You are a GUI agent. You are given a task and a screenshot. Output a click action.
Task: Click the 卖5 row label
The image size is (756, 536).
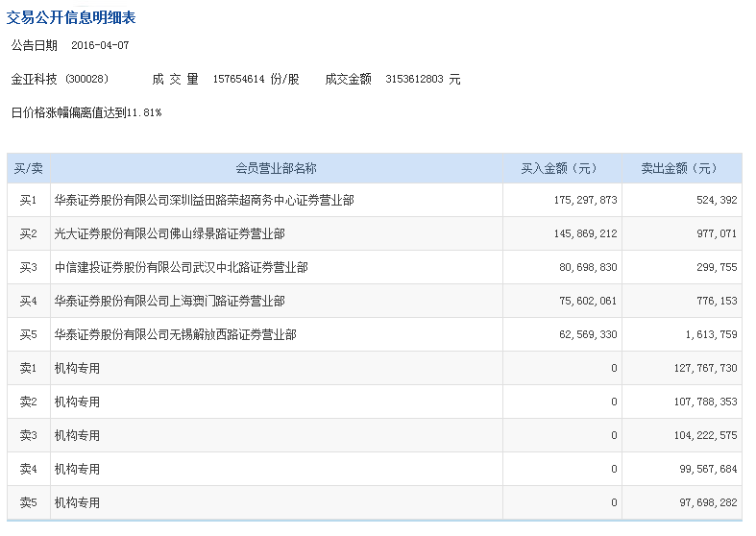[x=28, y=502]
